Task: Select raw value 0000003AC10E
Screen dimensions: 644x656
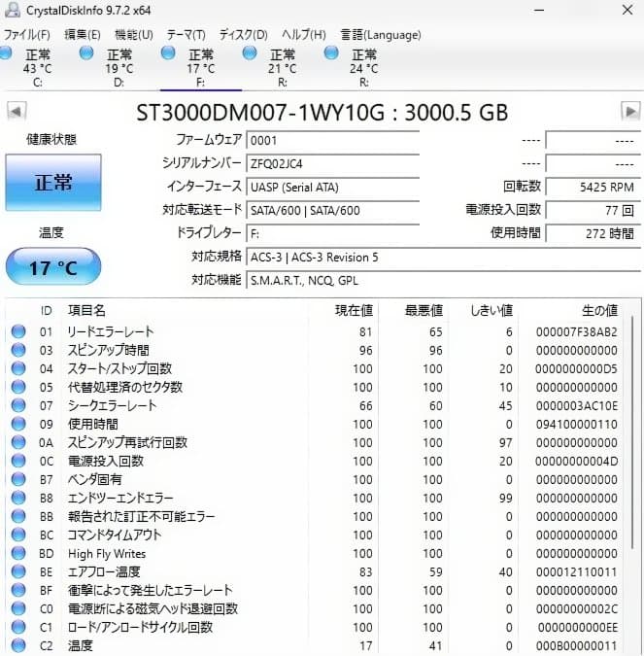Action: pyautogui.click(x=577, y=405)
